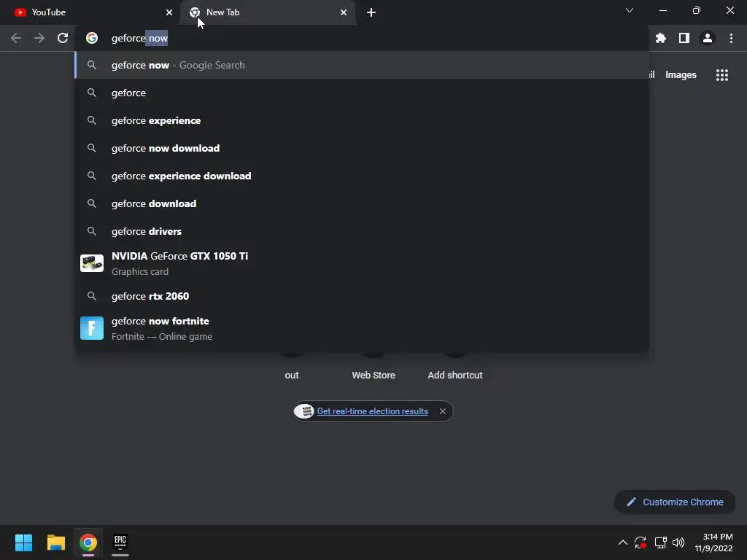Select 'geforce download' suggestion

point(362,203)
